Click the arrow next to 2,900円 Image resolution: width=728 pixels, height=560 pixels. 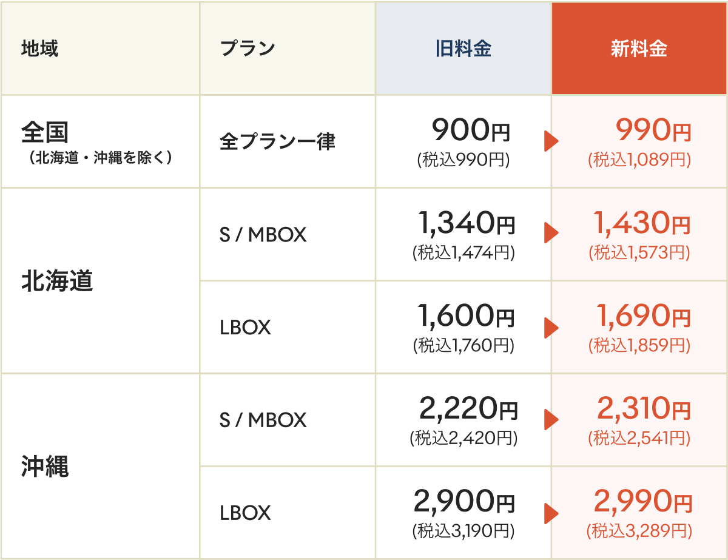[551, 513]
